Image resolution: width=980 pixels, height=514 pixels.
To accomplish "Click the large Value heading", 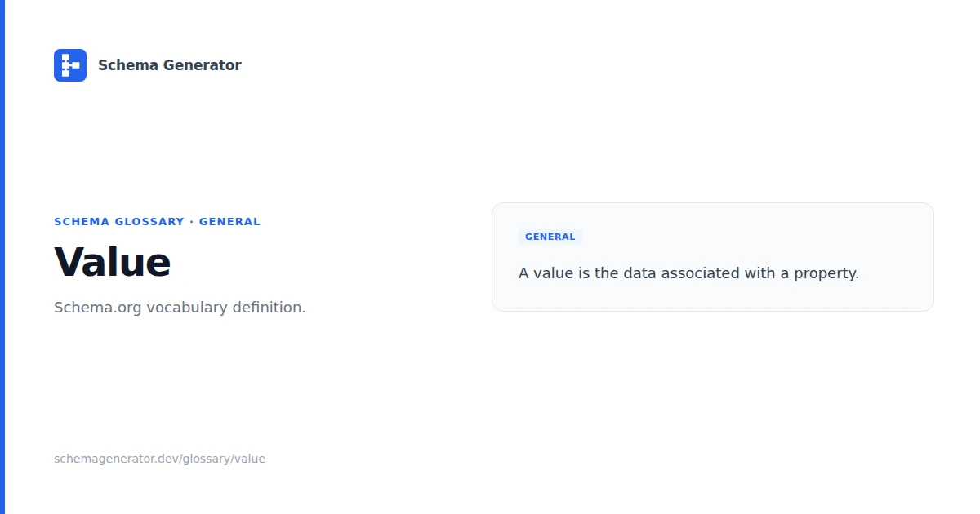I will (113, 262).
